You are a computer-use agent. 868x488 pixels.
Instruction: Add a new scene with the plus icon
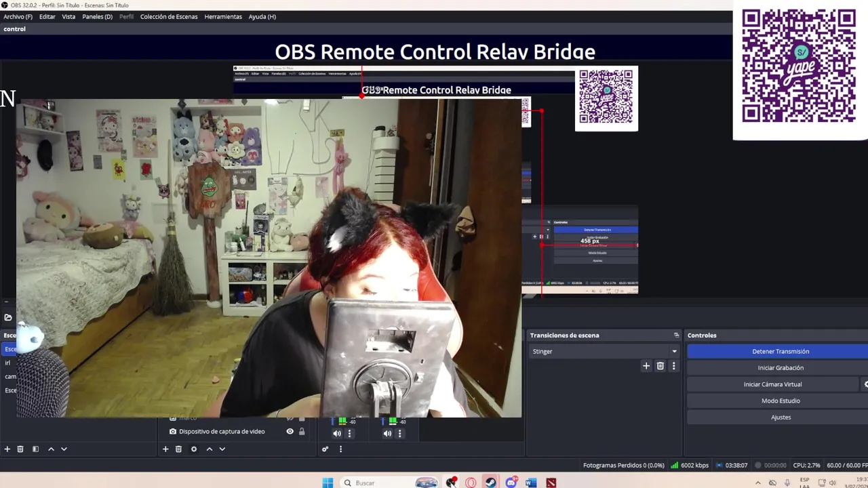pyautogui.click(x=7, y=449)
